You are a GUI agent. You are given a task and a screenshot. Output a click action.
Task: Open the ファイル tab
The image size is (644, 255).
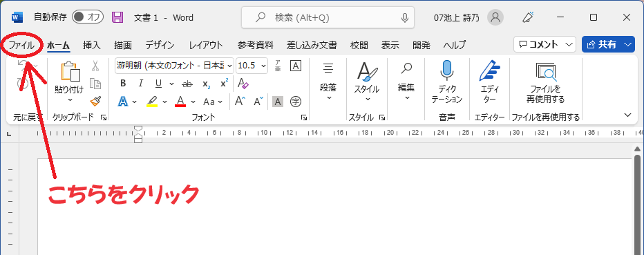point(22,45)
